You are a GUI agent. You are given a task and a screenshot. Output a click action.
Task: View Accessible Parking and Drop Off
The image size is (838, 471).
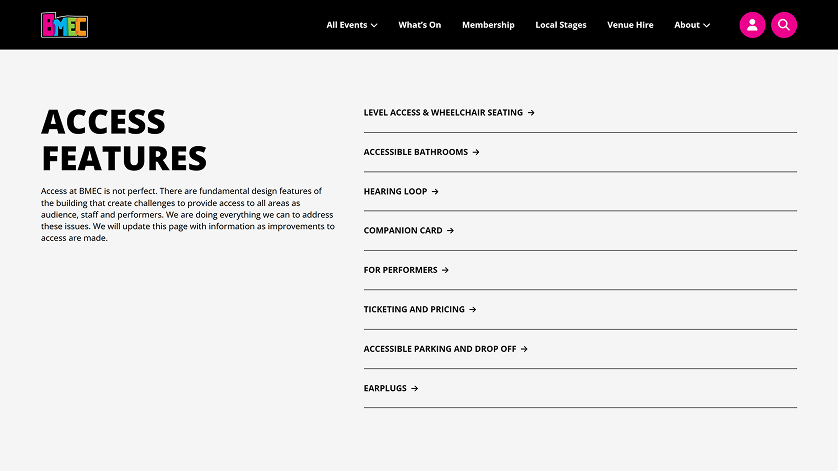(x=445, y=349)
